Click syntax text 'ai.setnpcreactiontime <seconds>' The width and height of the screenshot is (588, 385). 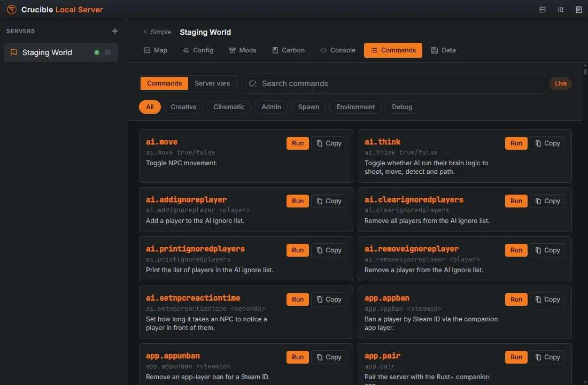click(x=205, y=309)
